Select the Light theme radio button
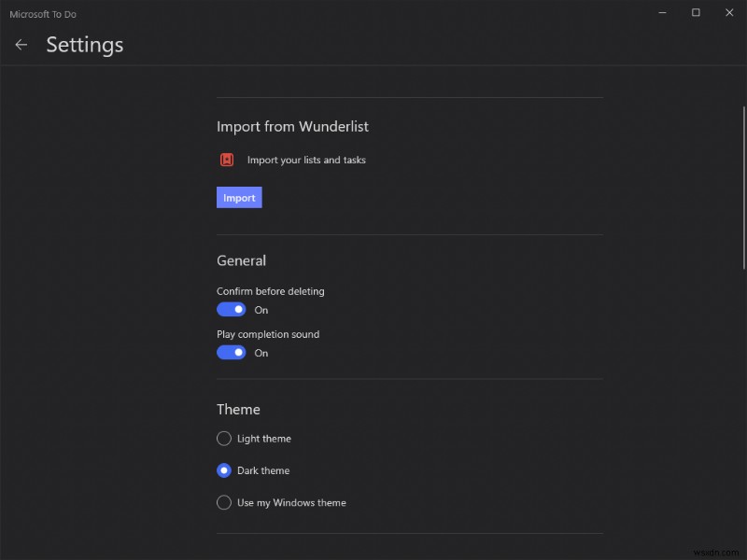This screenshot has width=747, height=560. click(x=224, y=438)
